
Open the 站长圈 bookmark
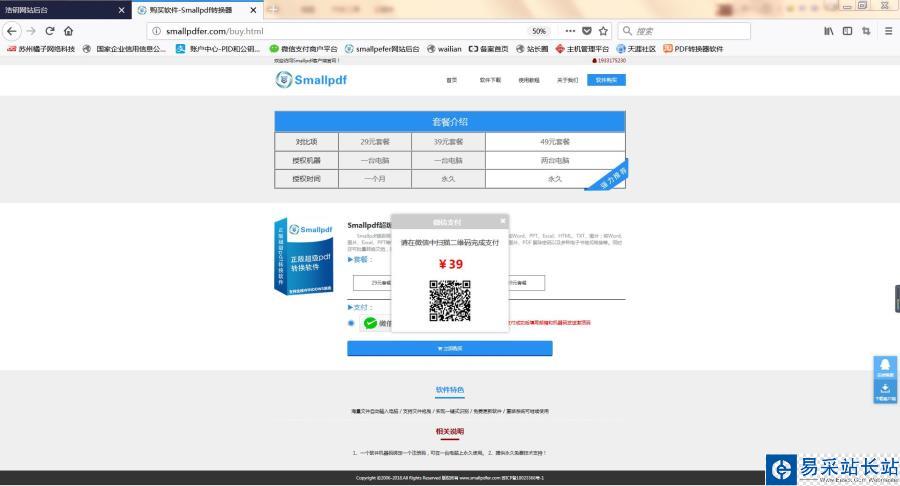532,49
